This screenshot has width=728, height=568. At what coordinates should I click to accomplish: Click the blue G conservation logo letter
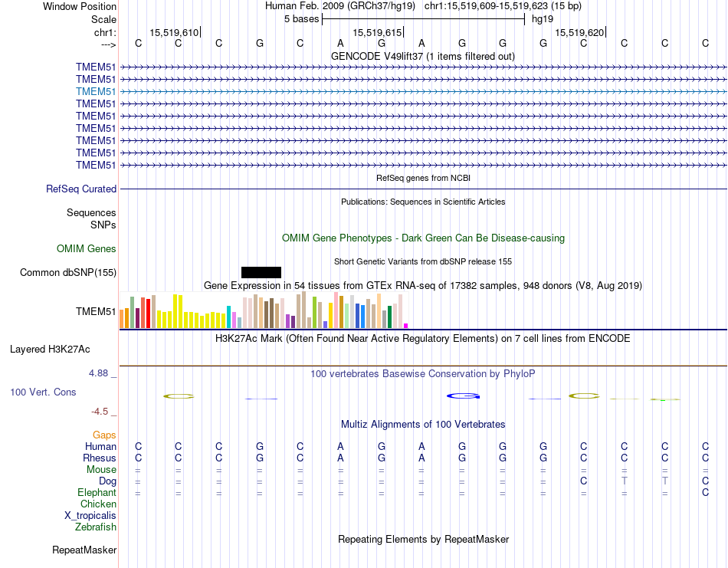click(463, 396)
